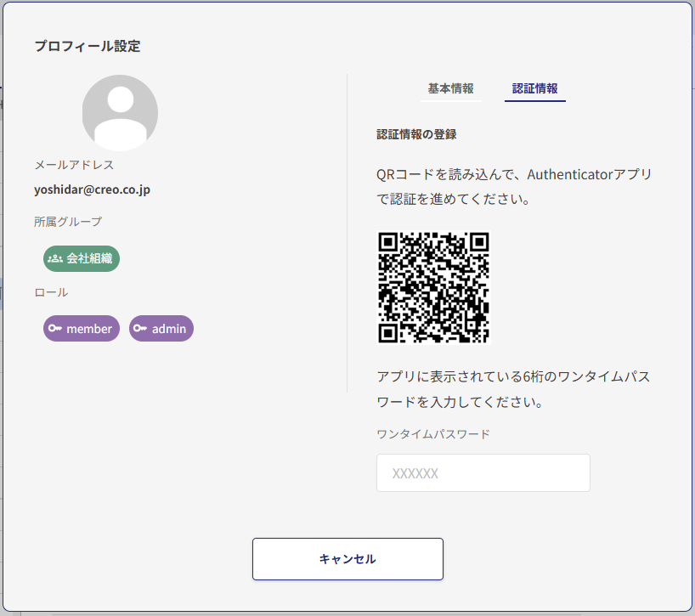Click the profile avatar placeholder image
The height and width of the screenshot is (616, 695).
click(x=120, y=113)
